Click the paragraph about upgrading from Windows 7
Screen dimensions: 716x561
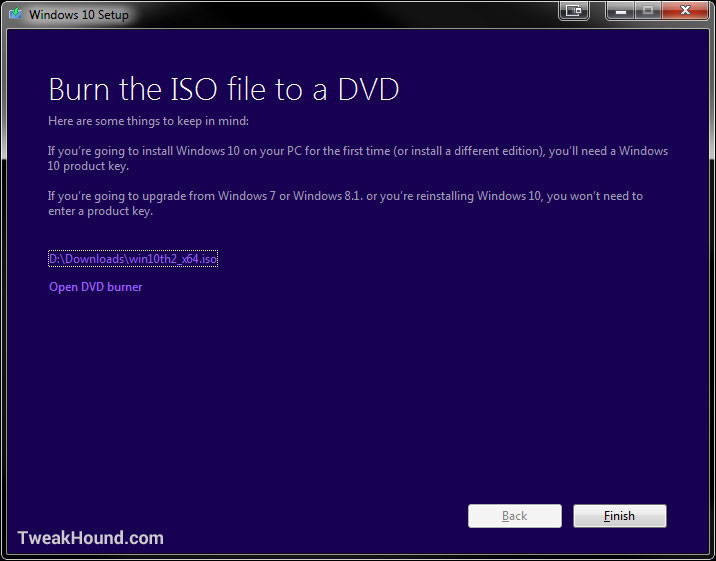tap(345, 204)
